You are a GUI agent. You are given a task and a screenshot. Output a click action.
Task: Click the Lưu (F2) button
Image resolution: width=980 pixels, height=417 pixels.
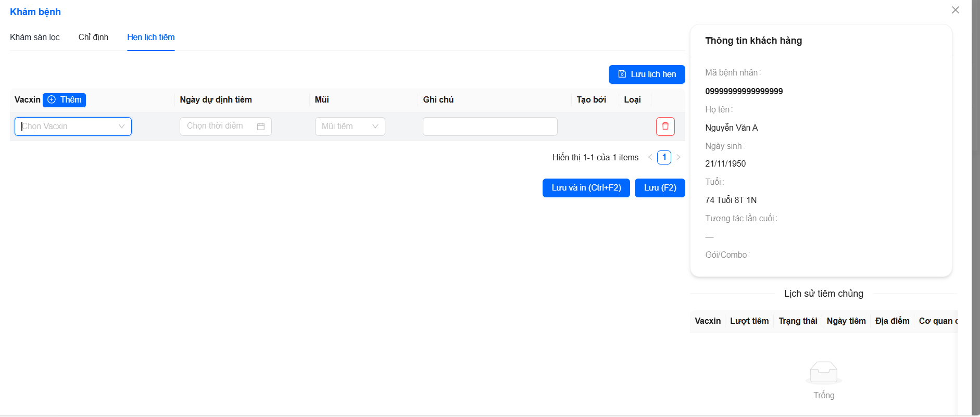[x=660, y=188]
